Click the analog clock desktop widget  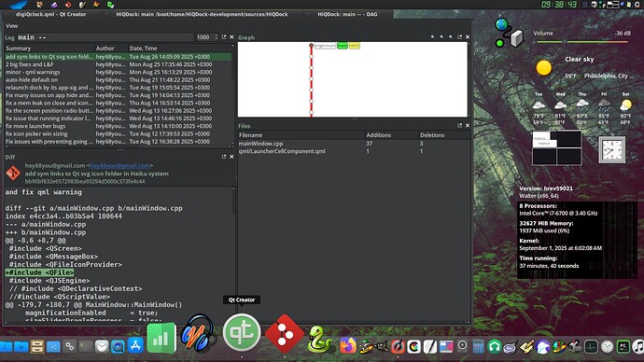(x=611, y=150)
